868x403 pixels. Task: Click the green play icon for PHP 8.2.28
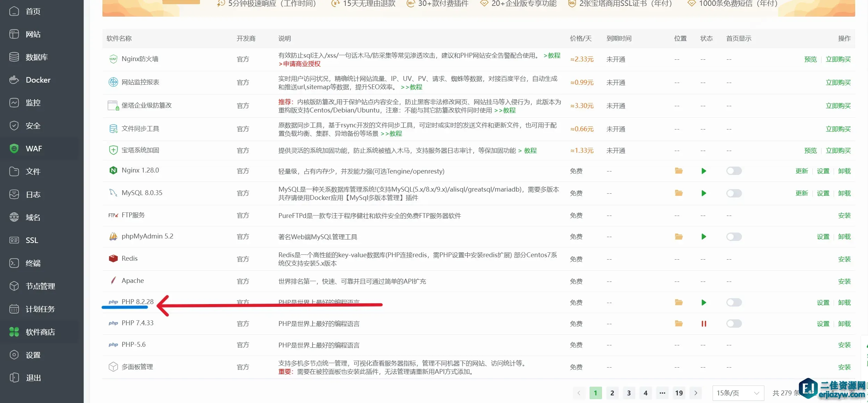(703, 302)
